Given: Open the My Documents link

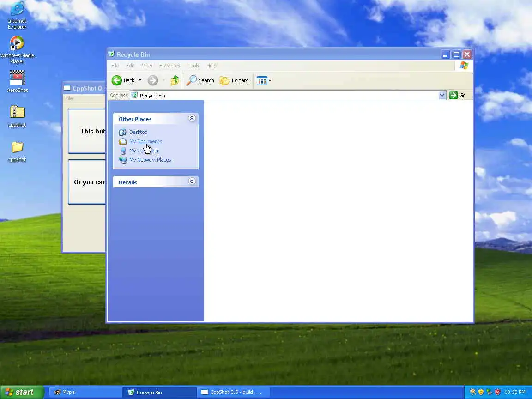Looking at the screenshot, I should click(145, 141).
